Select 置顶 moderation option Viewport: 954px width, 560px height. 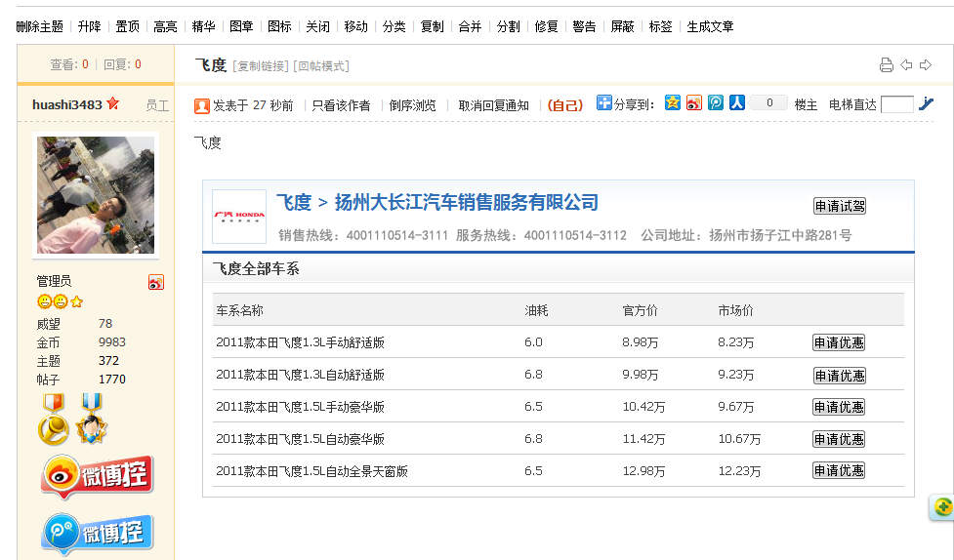[128, 26]
